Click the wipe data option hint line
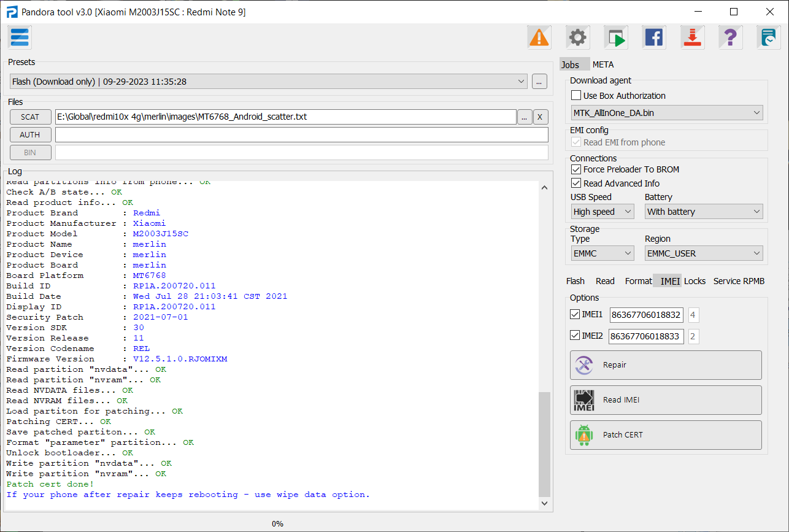Viewport: 789px width, 532px height. tap(188, 495)
